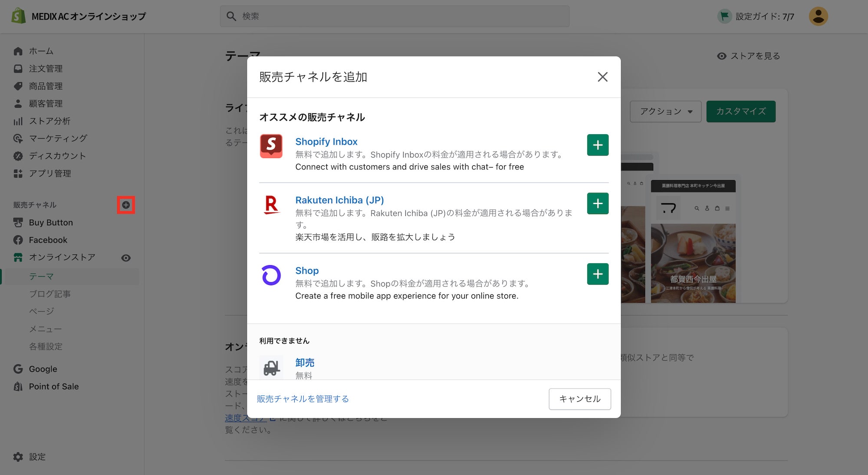Screen dimensions: 868x475
Task: Click the plus icon beside 販売チャネル
Action: point(126,205)
